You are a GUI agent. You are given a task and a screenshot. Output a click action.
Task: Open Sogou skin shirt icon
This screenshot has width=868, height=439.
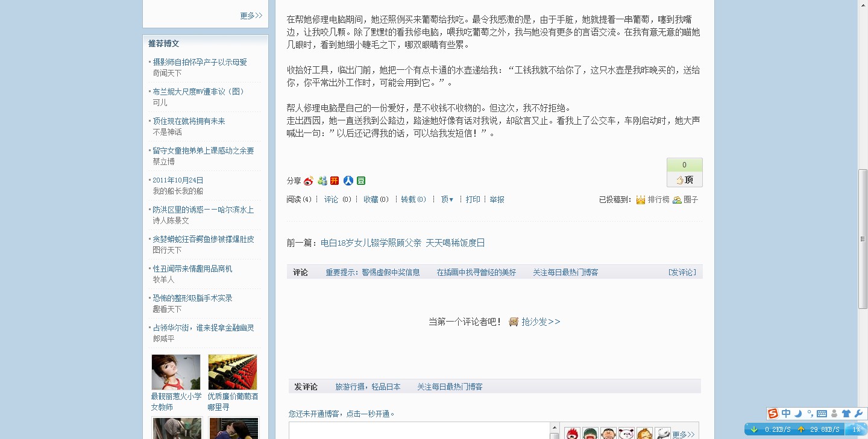pyautogui.click(x=846, y=414)
